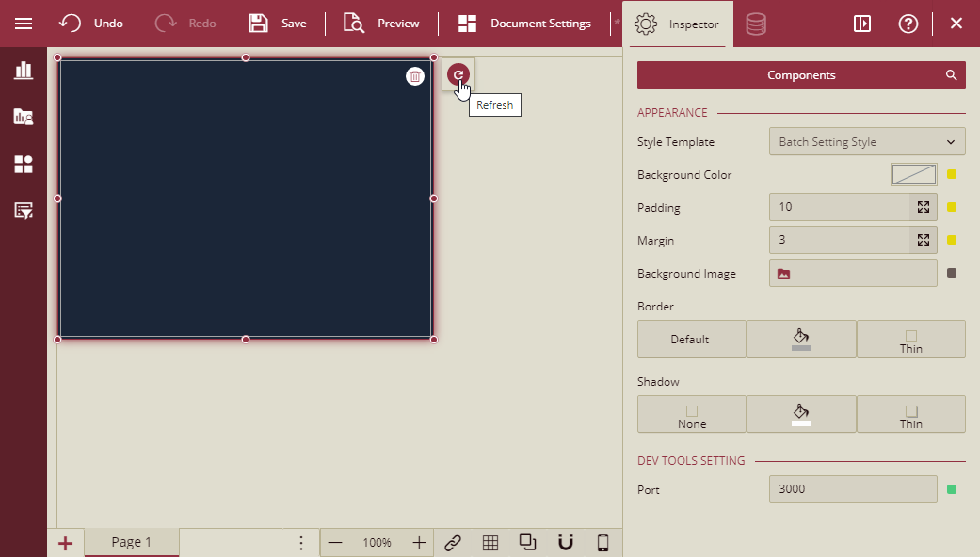The width and height of the screenshot is (980, 557).
Task: Delete the selected element with trash icon
Action: 415,75
